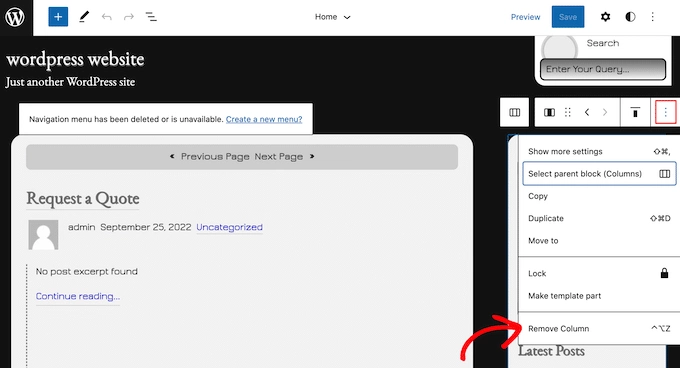
Task: Choose Show more settings menu item
Action: tap(599, 151)
